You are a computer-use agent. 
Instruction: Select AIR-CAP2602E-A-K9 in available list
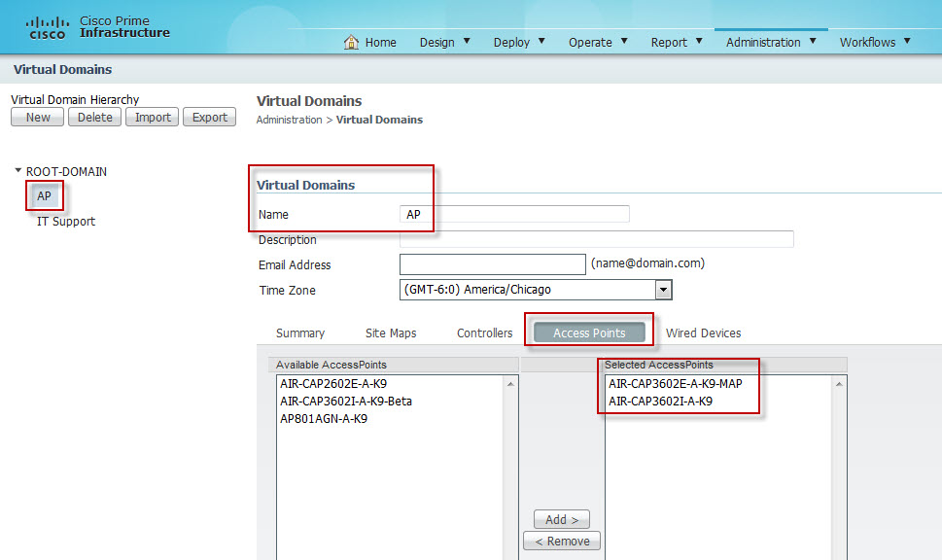[333, 383]
